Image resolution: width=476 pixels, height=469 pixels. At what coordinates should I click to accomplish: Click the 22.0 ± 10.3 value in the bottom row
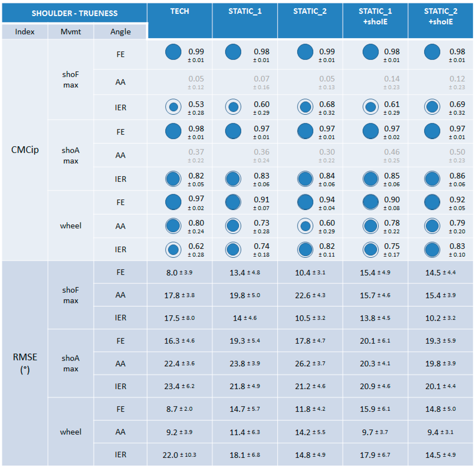click(x=179, y=455)
